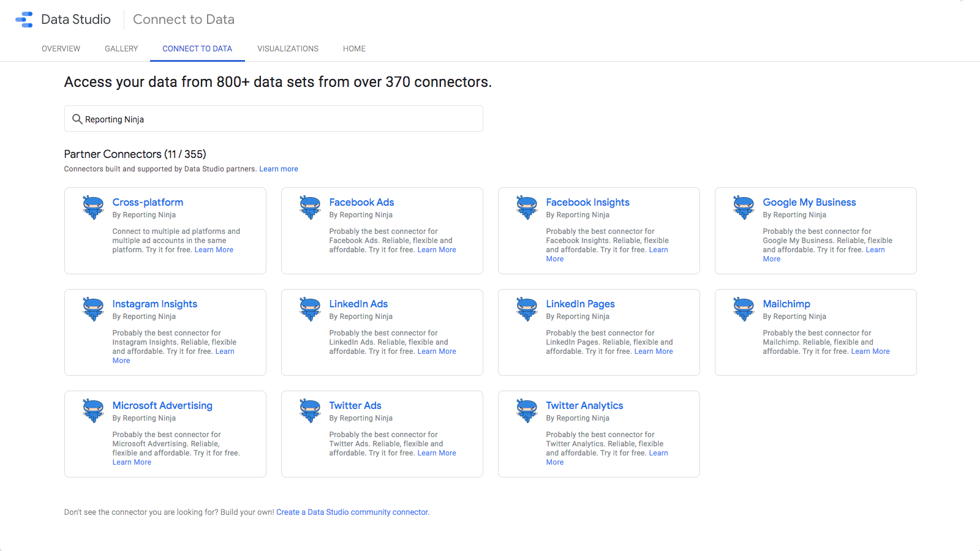980x551 pixels.
Task: Open the Home tab
Action: point(354,49)
